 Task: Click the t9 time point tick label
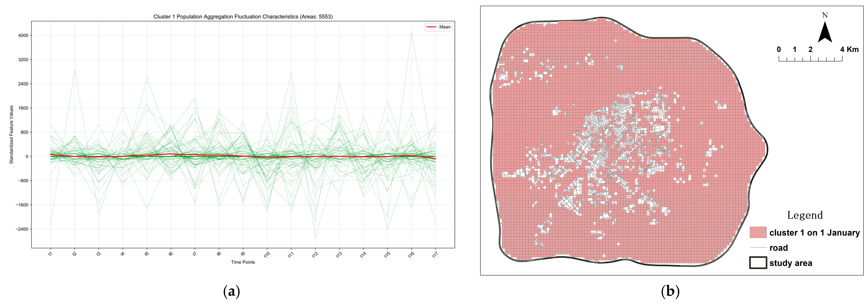tap(243, 254)
